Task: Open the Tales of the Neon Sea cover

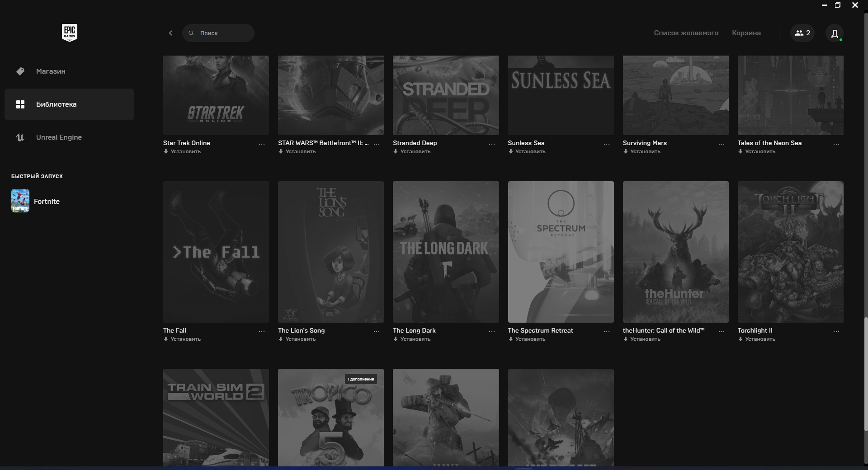Action: click(x=791, y=95)
